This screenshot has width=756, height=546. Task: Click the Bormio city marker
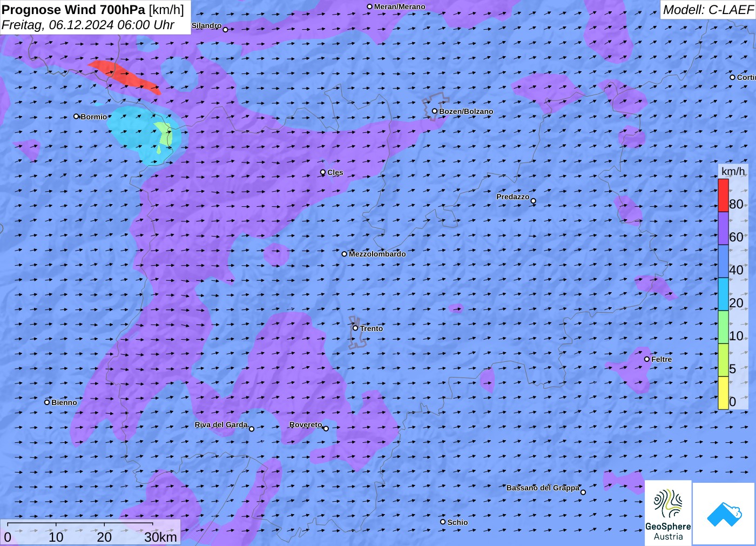coord(76,116)
